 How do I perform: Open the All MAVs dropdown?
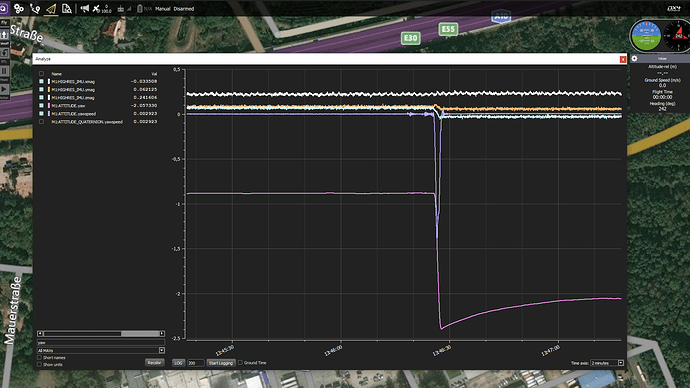(101, 350)
